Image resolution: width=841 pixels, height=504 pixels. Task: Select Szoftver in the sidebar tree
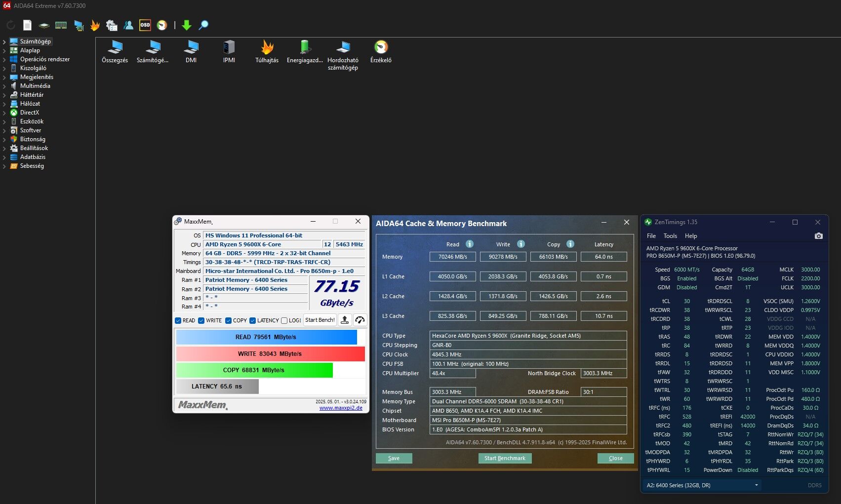(x=31, y=130)
